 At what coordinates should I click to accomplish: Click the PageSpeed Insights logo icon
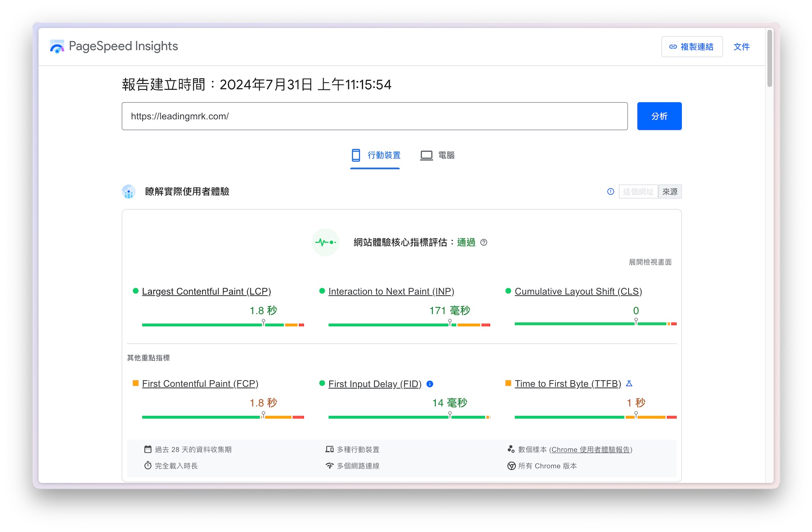point(57,47)
